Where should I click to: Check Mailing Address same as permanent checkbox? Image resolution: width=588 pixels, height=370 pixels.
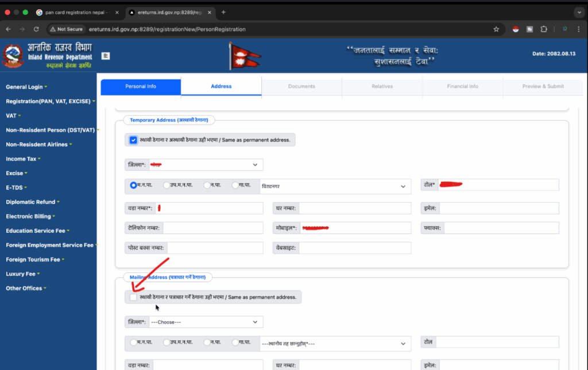pyautogui.click(x=133, y=297)
